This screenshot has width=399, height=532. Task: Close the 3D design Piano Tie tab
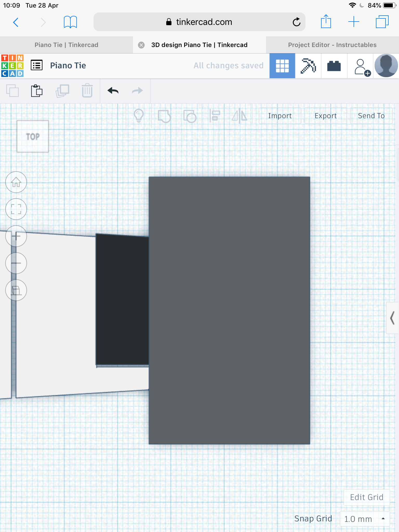[141, 45]
